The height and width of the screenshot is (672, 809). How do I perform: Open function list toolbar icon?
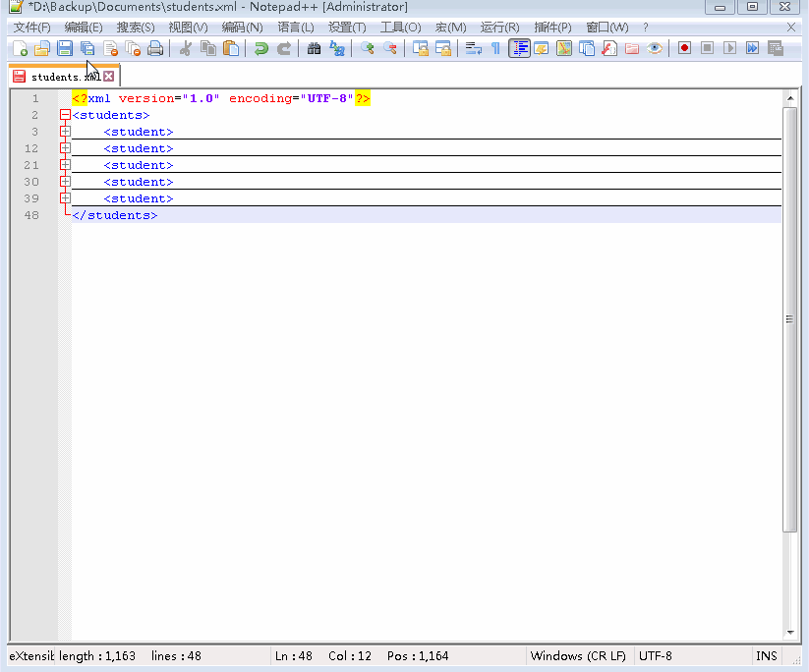(609, 48)
